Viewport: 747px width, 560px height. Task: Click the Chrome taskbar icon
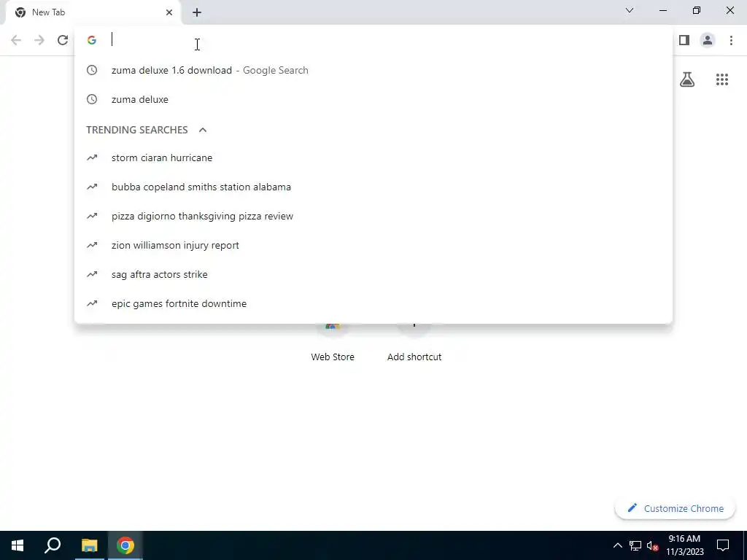coord(125,545)
